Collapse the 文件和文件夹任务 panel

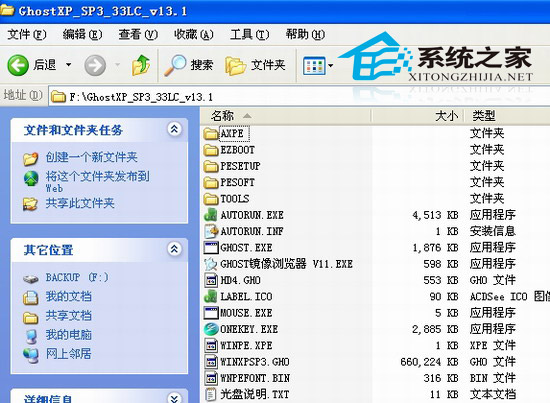pos(174,129)
